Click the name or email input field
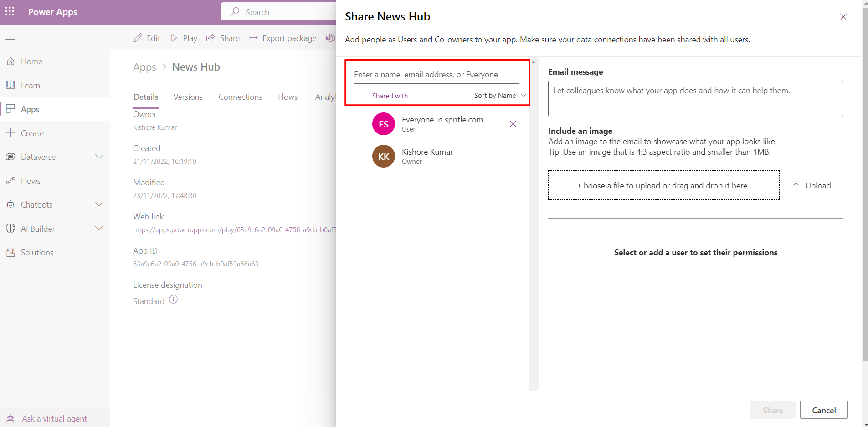 [437, 75]
